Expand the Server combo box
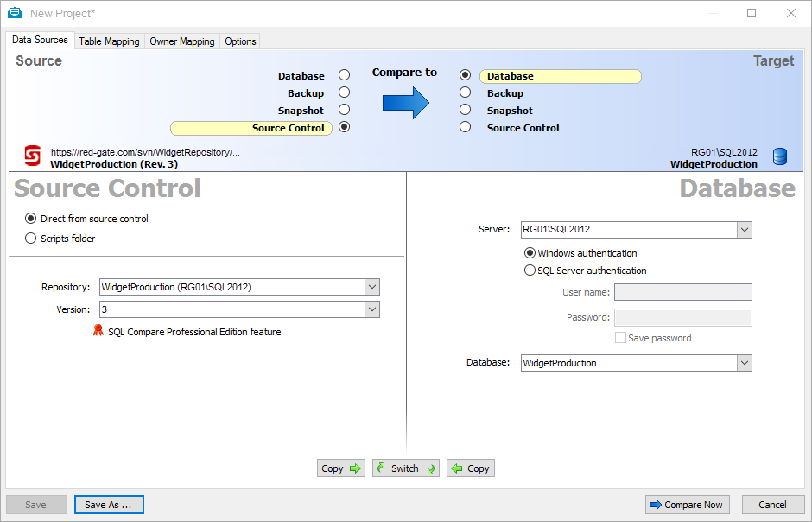Image resolution: width=812 pixels, height=522 pixels. [744, 230]
